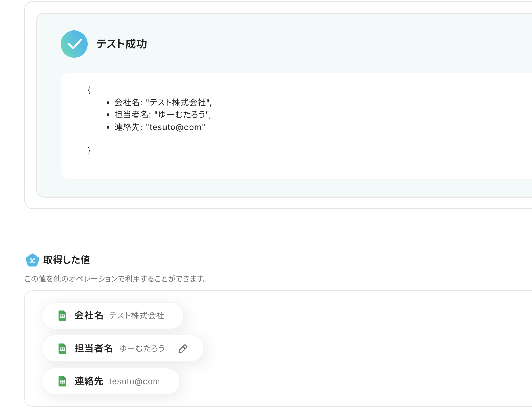The height and width of the screenshot is (414, 532).
Task: Click the テスト株式会社 value text in chip
Action: coord(137,316)
